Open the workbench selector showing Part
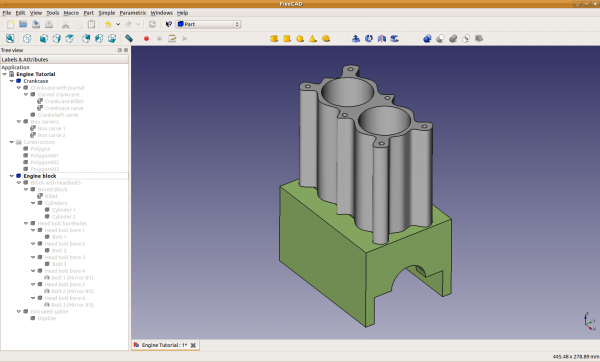The width and height of the screenshot is (600, 362). [209, 24]
